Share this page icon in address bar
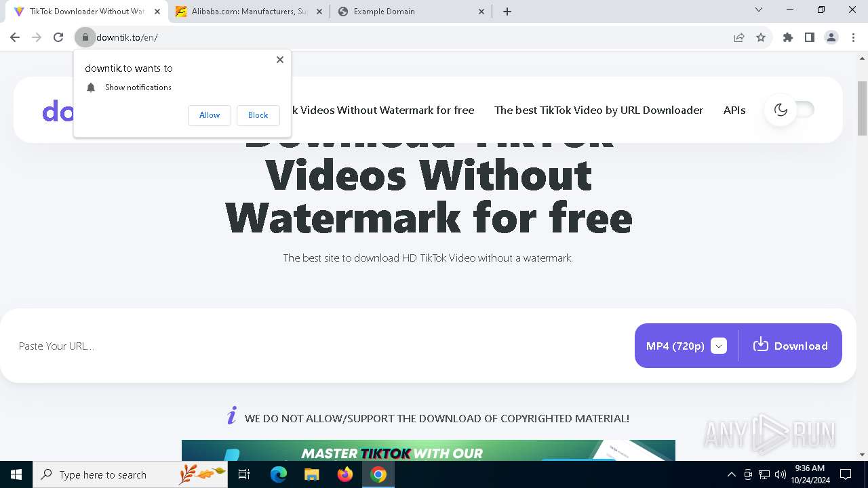Screen dimensions: 868x488 (739, 37)
